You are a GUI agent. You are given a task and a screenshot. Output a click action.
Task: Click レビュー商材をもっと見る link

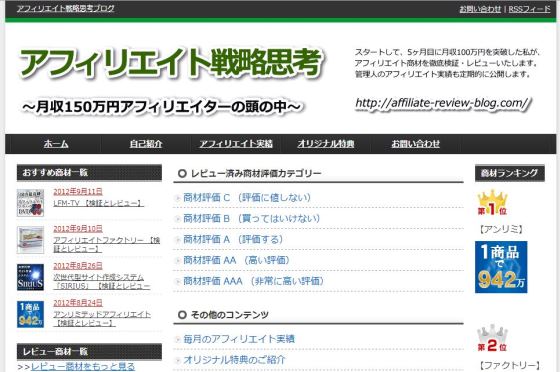(83, 367)
